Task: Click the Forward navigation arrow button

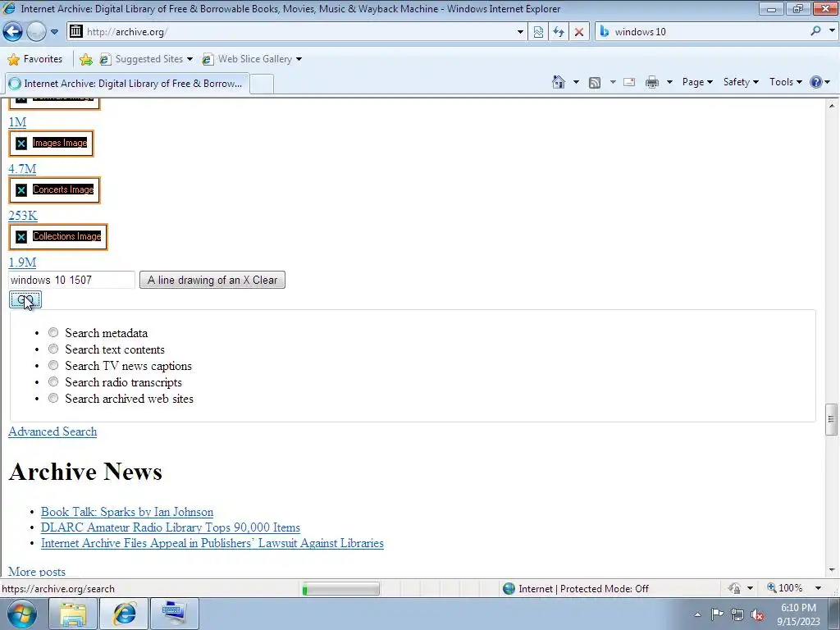Action: click(36, 32)
